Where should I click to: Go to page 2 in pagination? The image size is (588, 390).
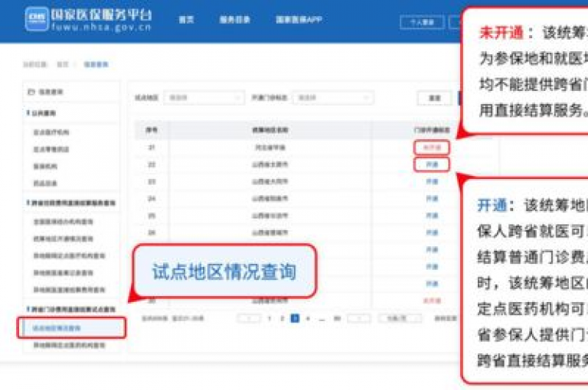click(x=282, y=318)
